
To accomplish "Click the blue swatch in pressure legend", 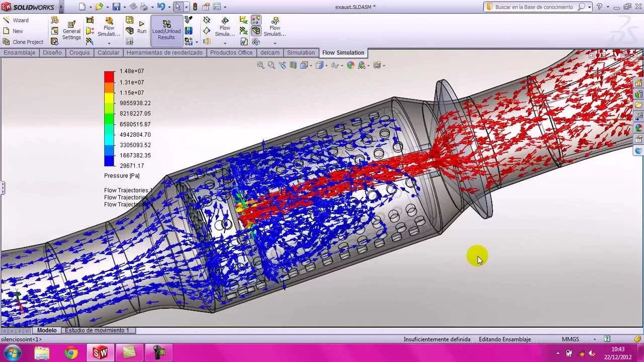I will 109,161.
